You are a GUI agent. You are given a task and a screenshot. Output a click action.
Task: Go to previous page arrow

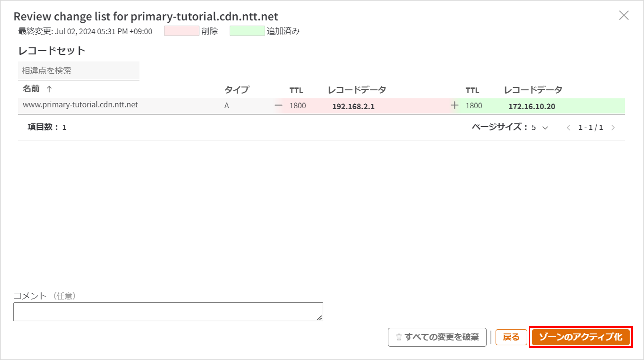pyautogui.click(x=568, y=128)
